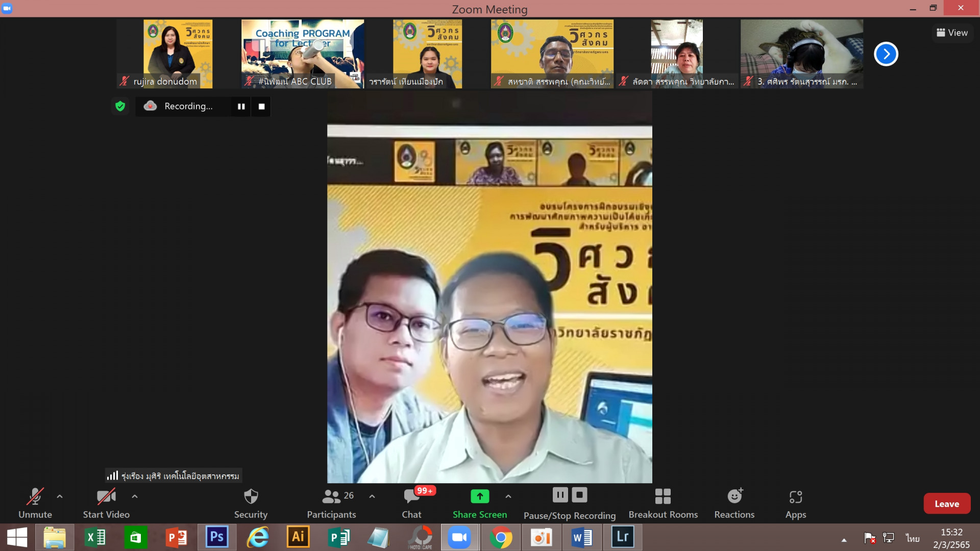Open Lightroom from taskbar
This screenshot has height=551, width=980.
(623, 537)
